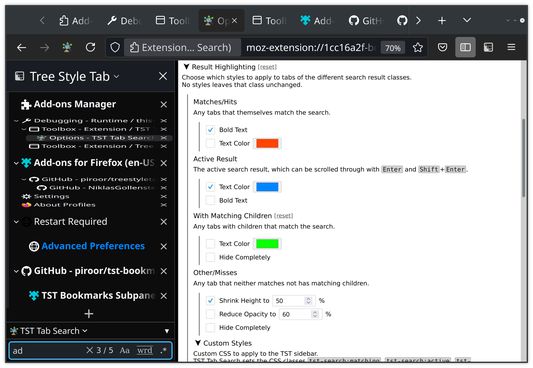Switch to the first Add-ons tab in tab strip
This screenshot has width=533, height=368.
tap(74, 21)
